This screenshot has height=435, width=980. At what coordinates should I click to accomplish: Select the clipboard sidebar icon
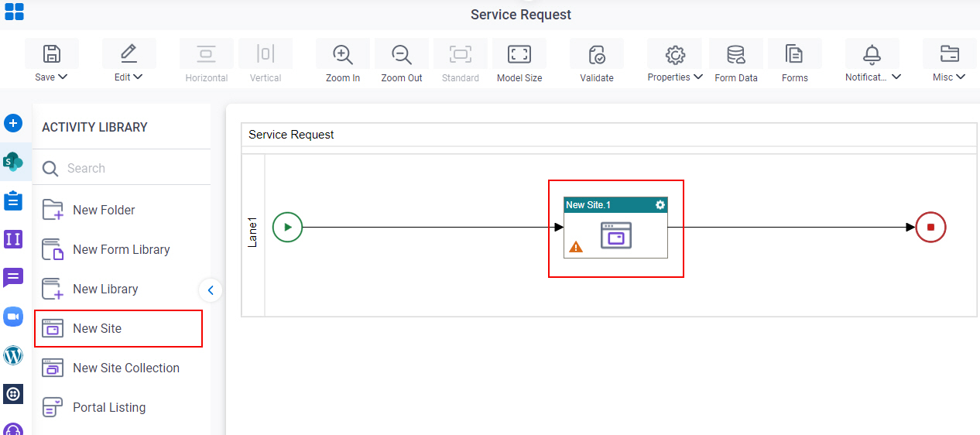tap(13, 200)
